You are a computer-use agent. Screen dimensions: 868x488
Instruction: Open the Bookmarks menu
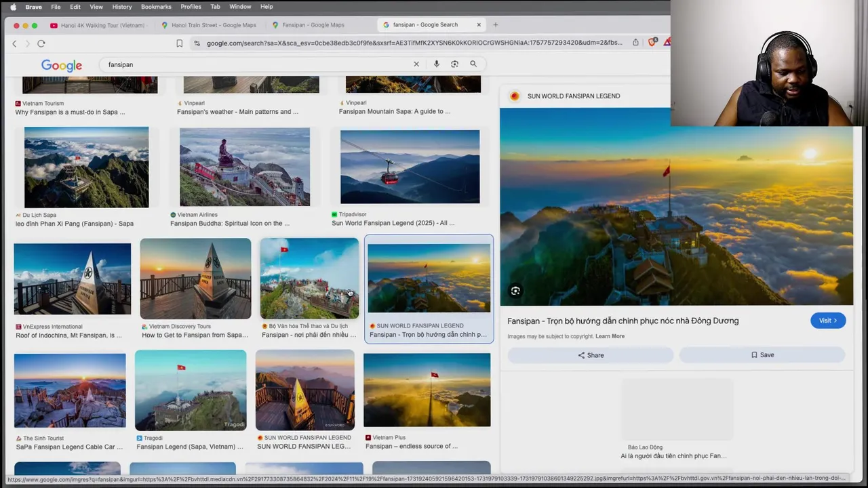pos(156,7)
